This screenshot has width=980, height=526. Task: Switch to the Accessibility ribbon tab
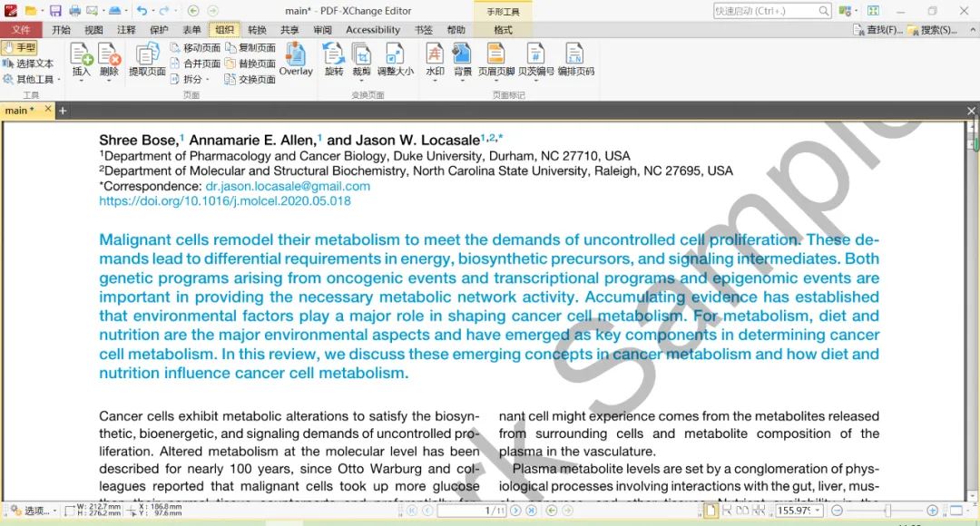(x=373, y=30)
